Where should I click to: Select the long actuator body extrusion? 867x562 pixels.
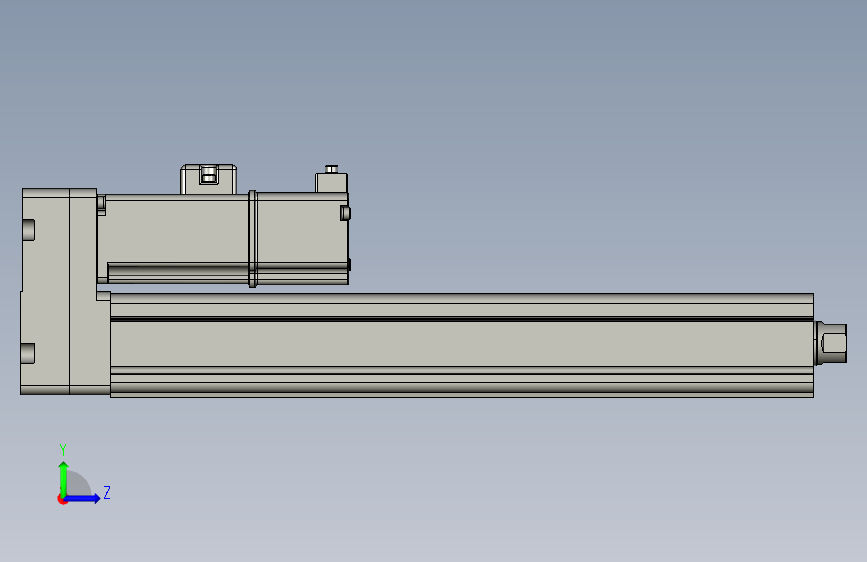(x=462, y=345)
